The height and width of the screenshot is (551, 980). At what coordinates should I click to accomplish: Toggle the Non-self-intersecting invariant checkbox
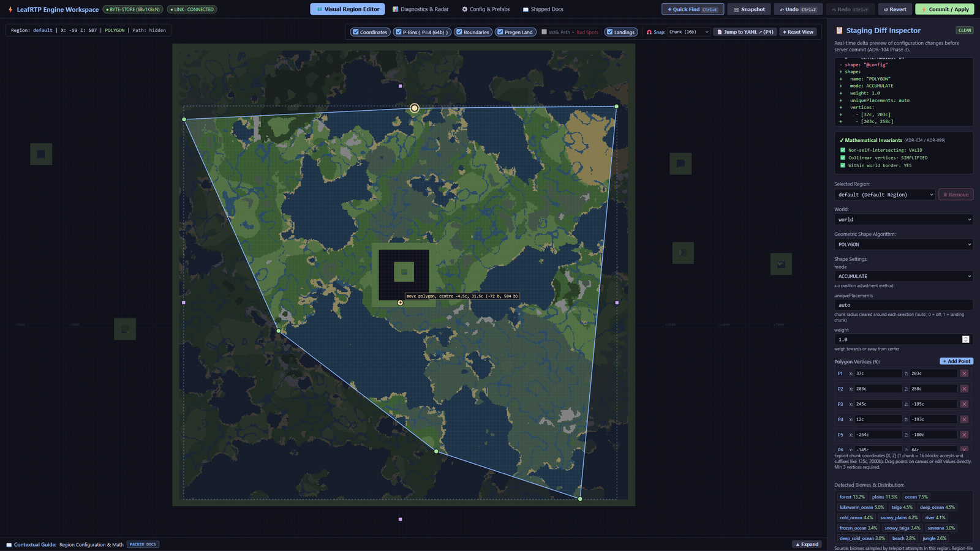[843, 150]
